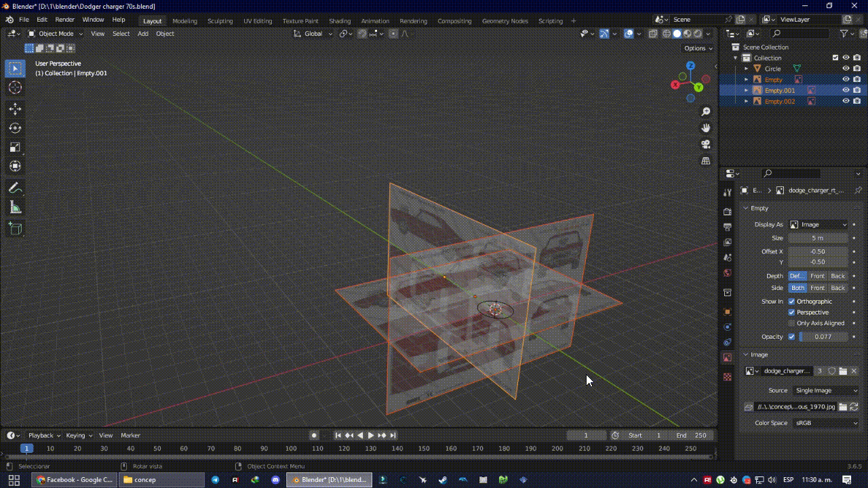
Task: Click the End frame 250 field
Action: click(x=691, y=435)
